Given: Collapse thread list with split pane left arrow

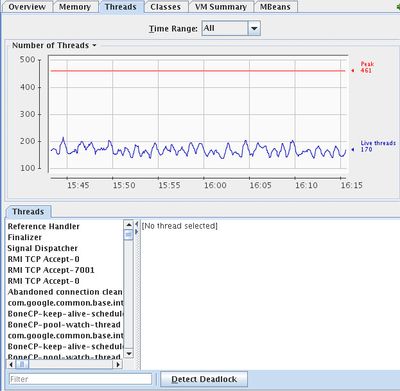Looking at the screenshot, I should 137,224.
